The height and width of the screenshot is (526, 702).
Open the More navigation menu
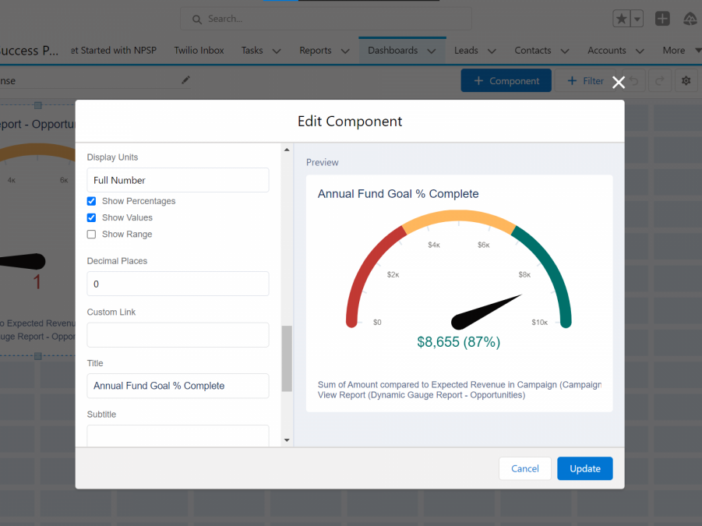click(681, 50)
